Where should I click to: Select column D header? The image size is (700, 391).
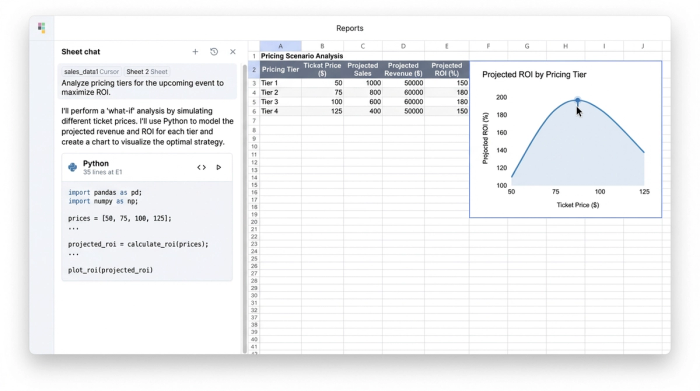403,46
